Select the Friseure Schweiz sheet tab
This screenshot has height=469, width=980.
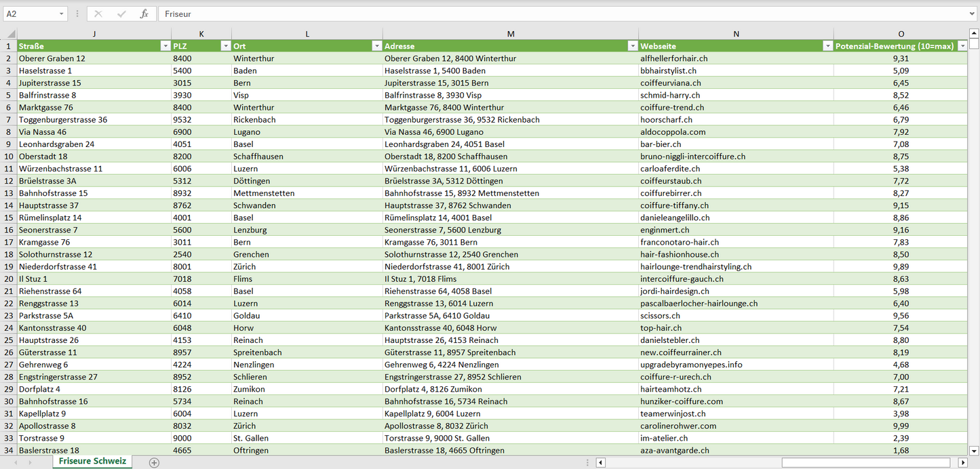click(x=92, y=462)
